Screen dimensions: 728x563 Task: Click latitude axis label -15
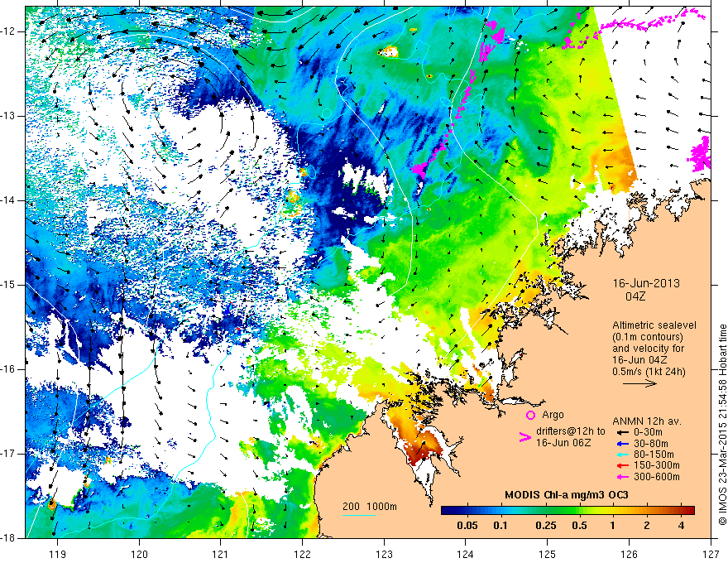pos(9,285)
